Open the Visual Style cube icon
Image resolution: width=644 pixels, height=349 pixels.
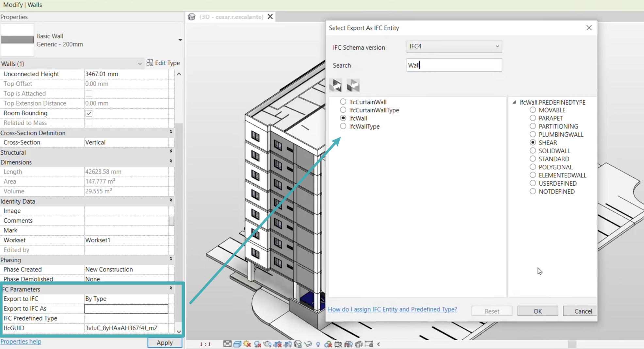[x=237, y=344]
